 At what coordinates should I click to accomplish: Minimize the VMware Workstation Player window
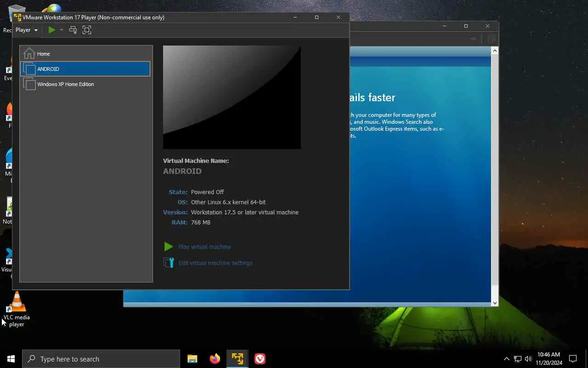pos(295,17)
